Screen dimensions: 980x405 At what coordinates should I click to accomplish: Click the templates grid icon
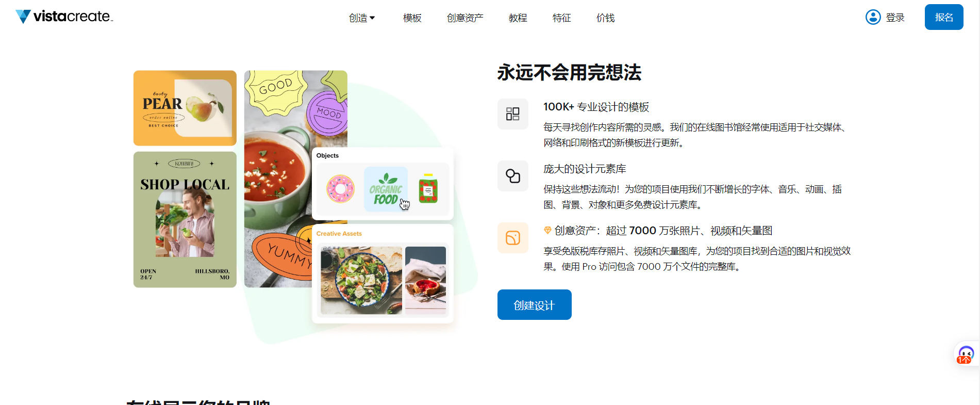512,114
